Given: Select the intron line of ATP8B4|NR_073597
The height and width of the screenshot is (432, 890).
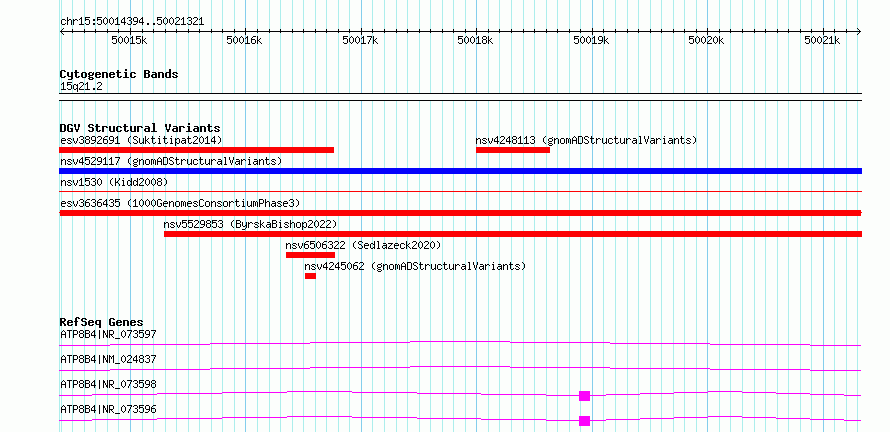Looking at the screenshot, I should (460, 343).
